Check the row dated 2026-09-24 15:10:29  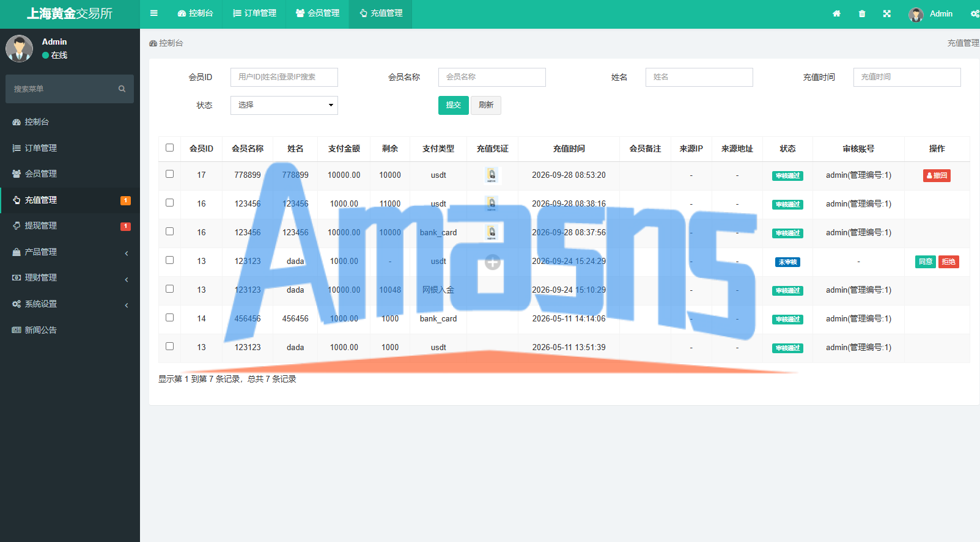point(169,288)
